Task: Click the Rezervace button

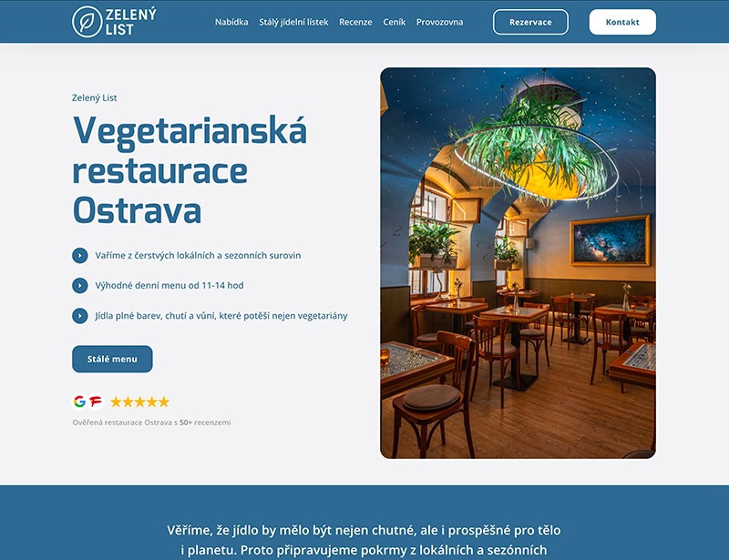Action: [x=530, y=22]
